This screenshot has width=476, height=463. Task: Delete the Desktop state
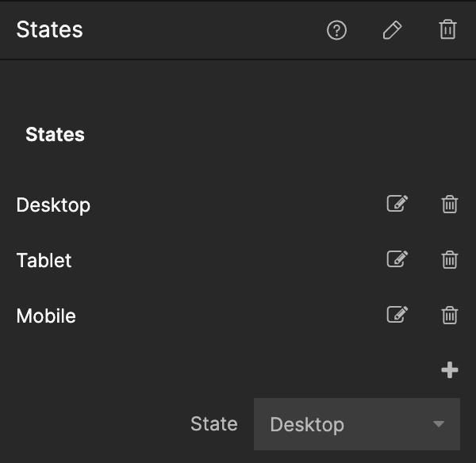(x=449, y=205)
